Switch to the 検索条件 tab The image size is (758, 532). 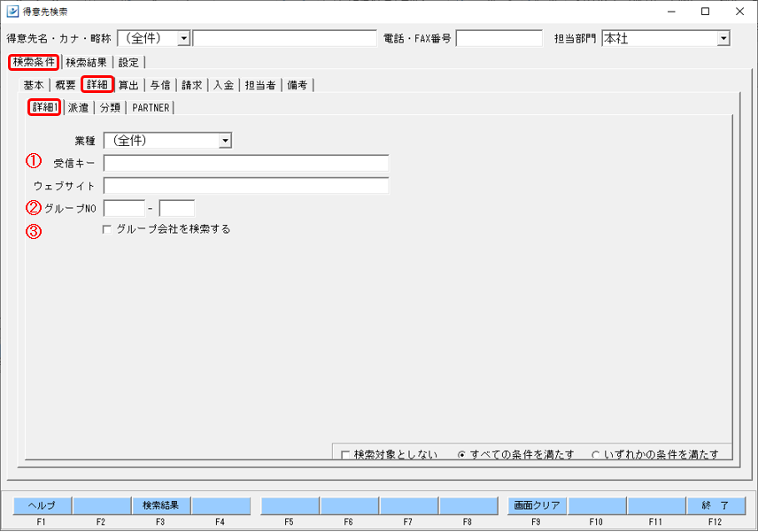point(34,62)
